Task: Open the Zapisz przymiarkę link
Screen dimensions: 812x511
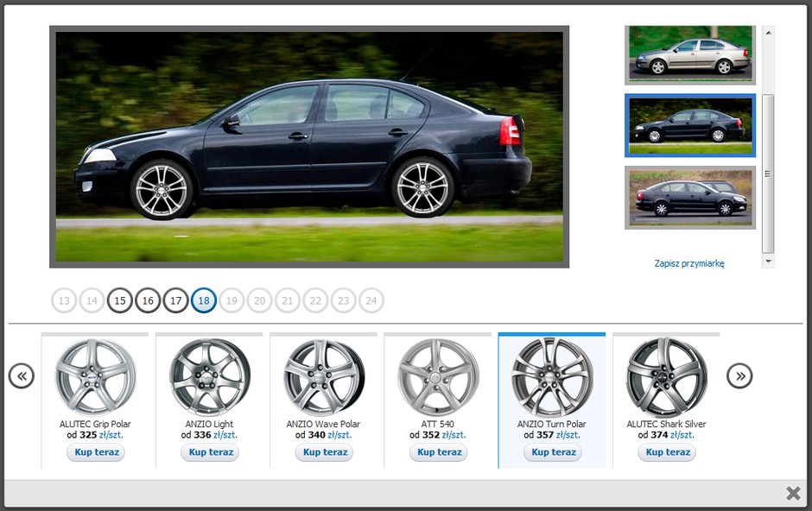Action: [x=689, y=263]
